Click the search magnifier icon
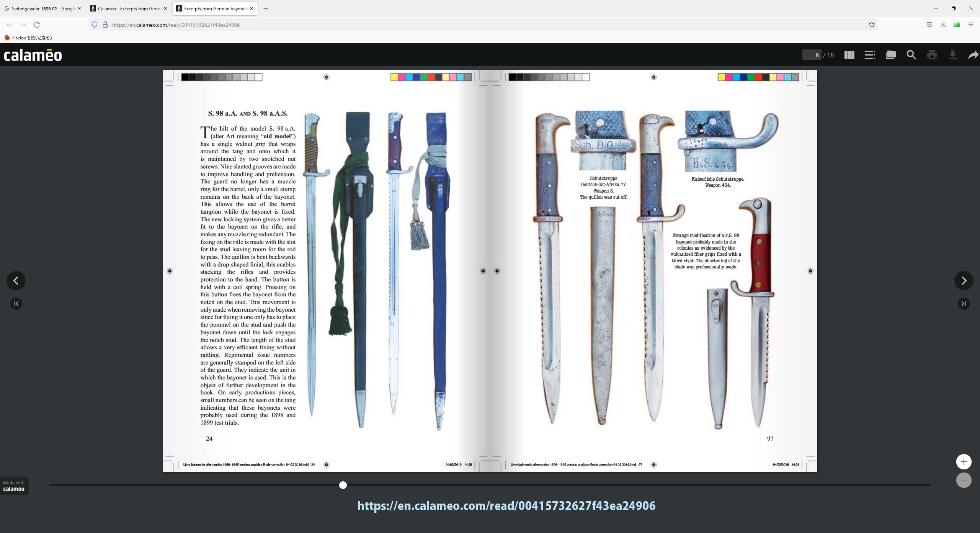Viewport: 980px width, 533px height. (x=911, y=55)
